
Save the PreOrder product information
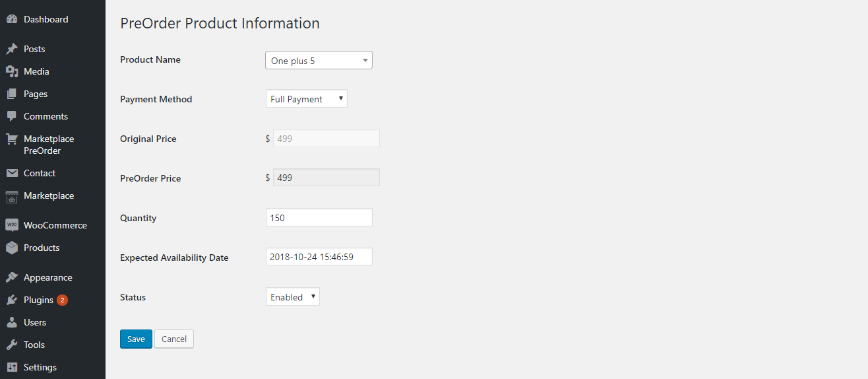(x=136, y=339)
